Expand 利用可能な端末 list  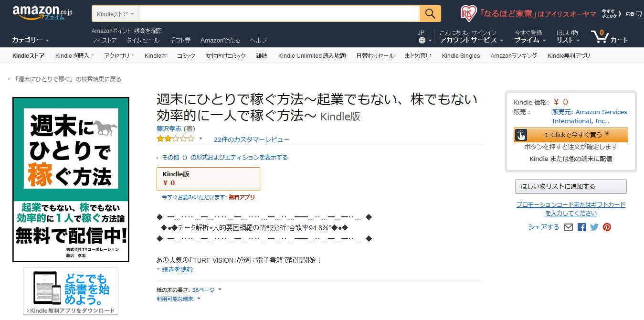click(178, 299)
